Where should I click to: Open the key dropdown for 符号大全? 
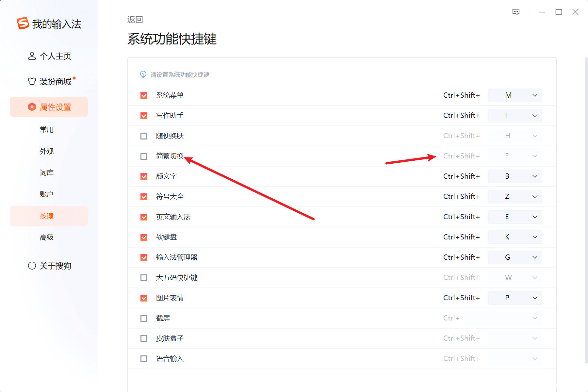(x=535, y=196)
